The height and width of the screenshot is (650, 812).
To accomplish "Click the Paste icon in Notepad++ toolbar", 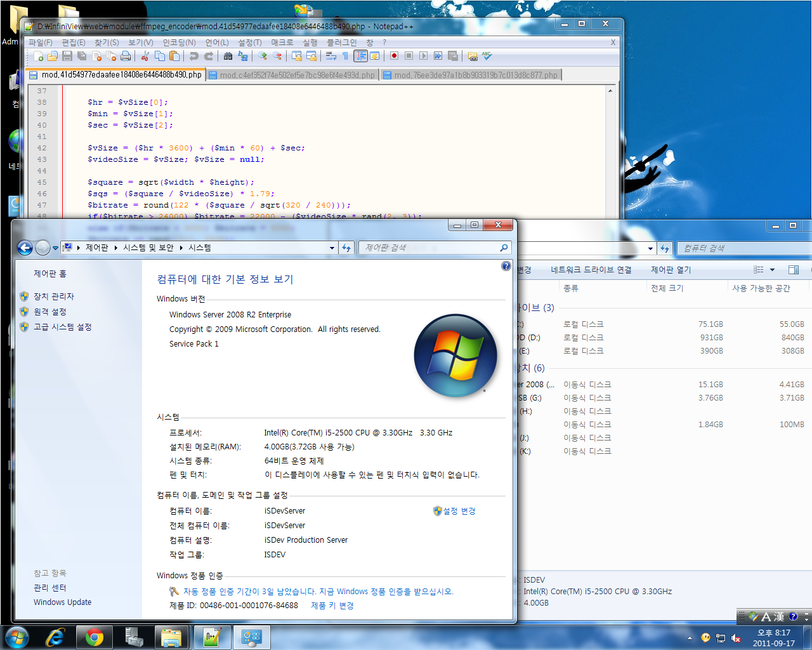I will coord(174,56).
